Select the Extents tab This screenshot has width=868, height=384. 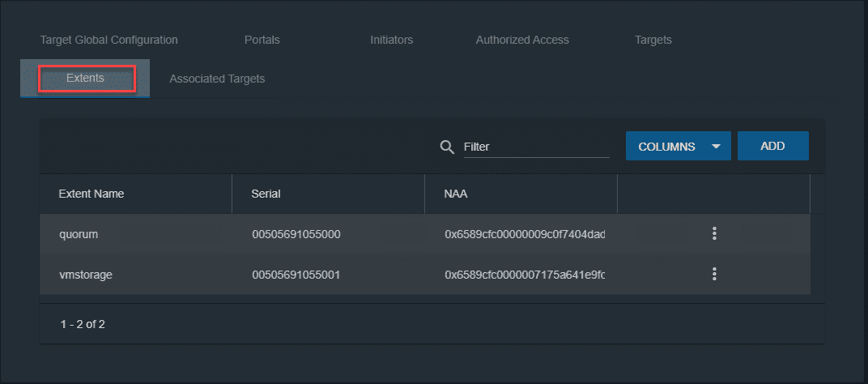[85, 79]
